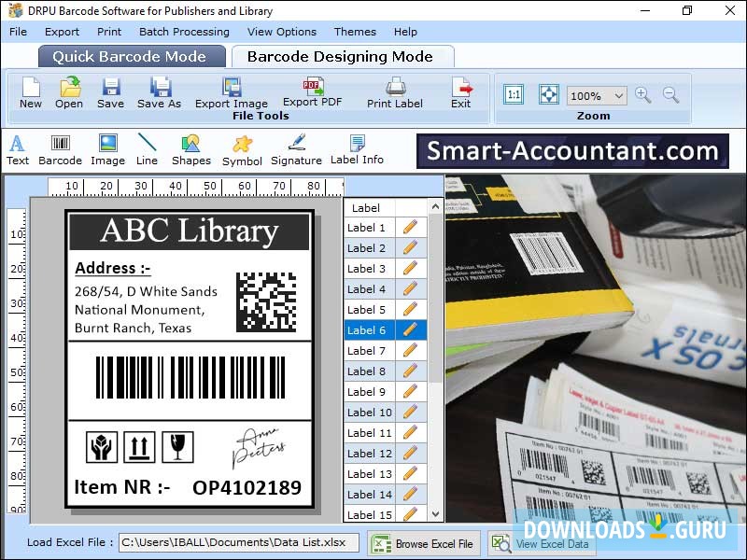Image resolution: width=747 pixels, height=560 pixels.
Task: Select the Barcode design tool
Action: [61, 149]
